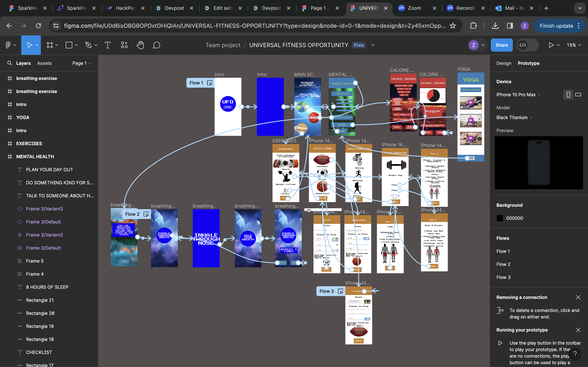Select the Comment tool

(x=156, y=45)
